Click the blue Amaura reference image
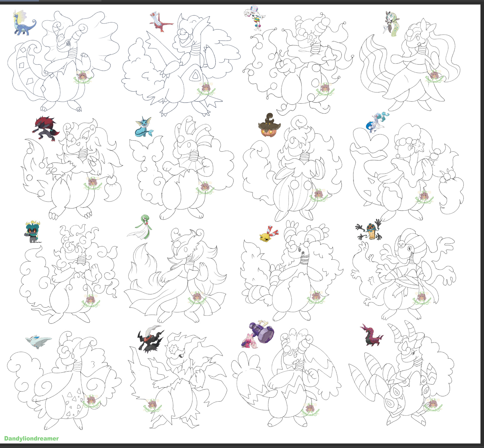 (24, 23)
